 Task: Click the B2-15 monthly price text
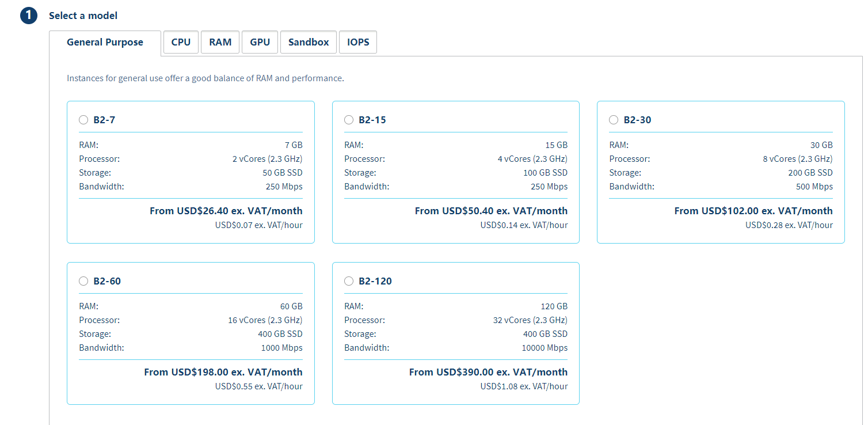[x=491, y=211]
